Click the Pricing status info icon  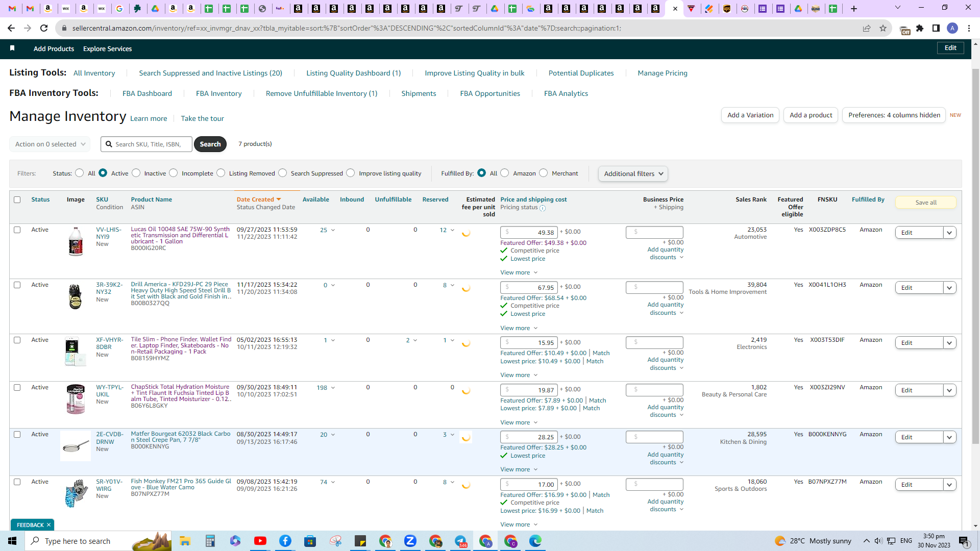(543, 208)
